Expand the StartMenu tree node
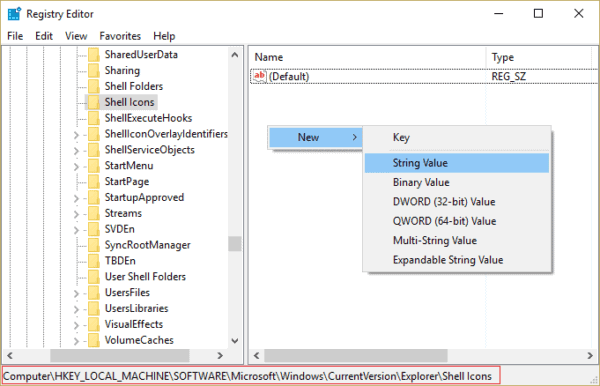Image resolution: width=600 pixels, height=386 pixels. pos(76,167)
